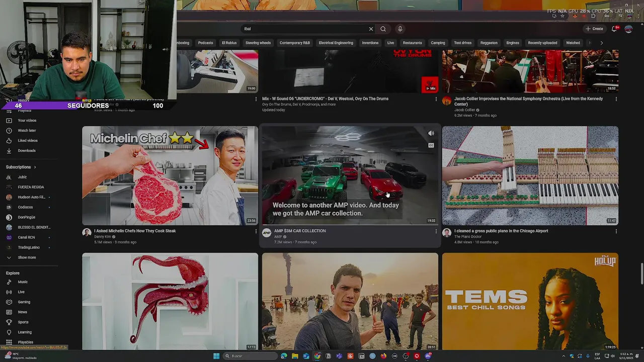Select the Engines chip
This screenshot has width=644, height=362.
pos(513,43)
